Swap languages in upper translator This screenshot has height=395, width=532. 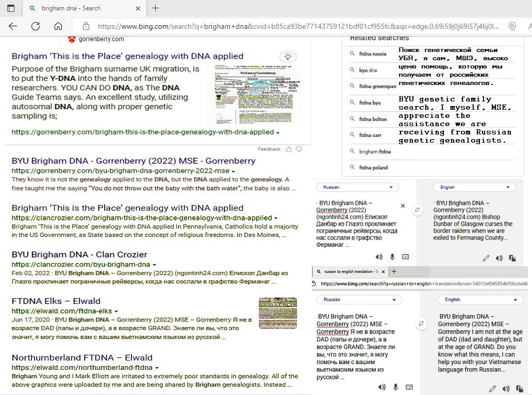[418, 210]
